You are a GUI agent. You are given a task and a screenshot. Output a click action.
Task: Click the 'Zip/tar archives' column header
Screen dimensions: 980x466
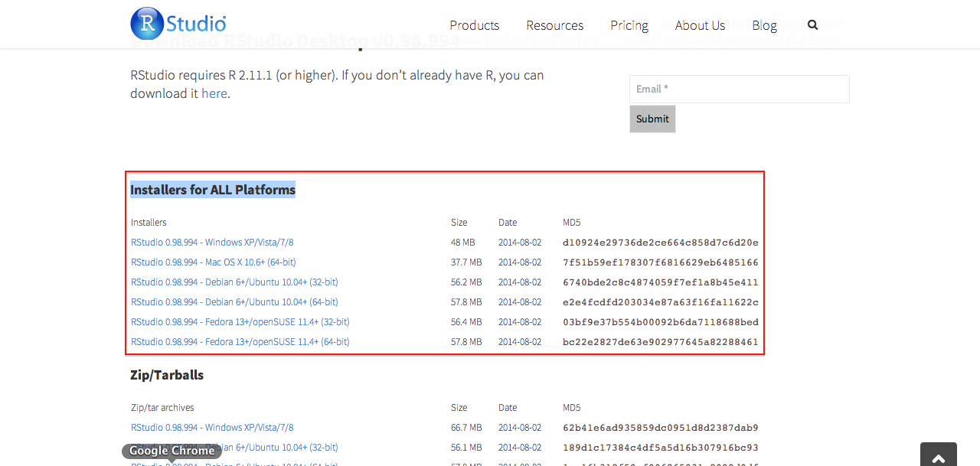(x=162, y=408)
